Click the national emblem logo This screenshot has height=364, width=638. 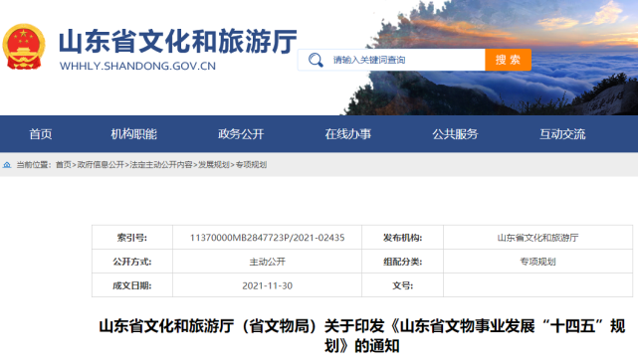point(24,47)
